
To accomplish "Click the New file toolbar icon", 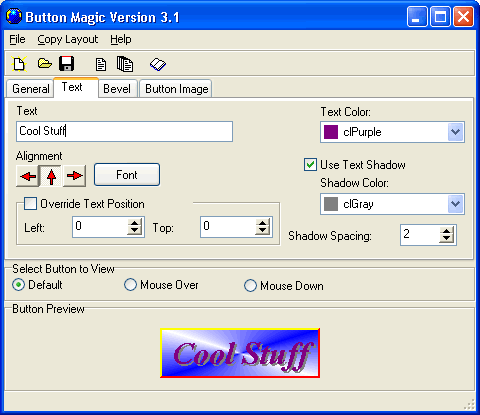I will coord(19,63).
